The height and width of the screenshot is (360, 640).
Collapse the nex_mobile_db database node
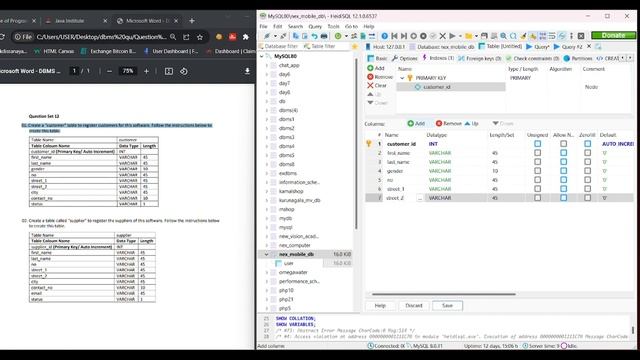[267, 254]
